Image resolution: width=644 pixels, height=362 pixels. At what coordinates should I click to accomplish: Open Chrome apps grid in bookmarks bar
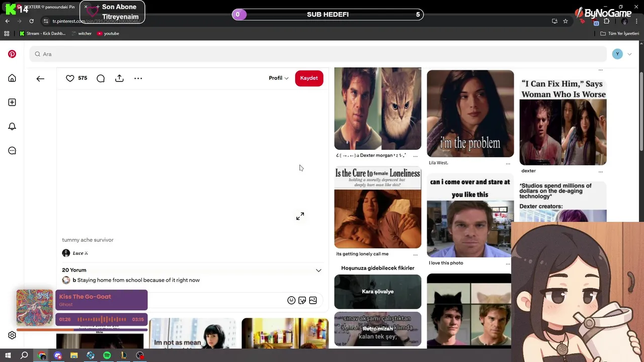point(7,34)
